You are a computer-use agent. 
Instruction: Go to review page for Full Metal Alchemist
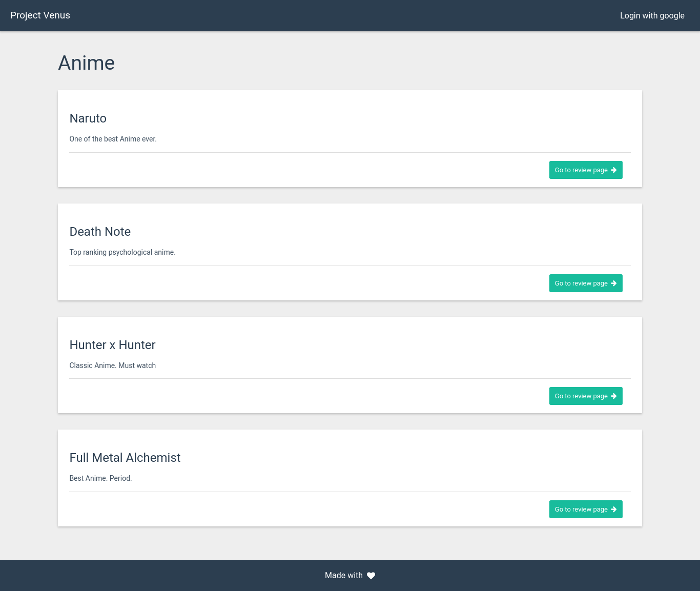(x=586, y=510)
